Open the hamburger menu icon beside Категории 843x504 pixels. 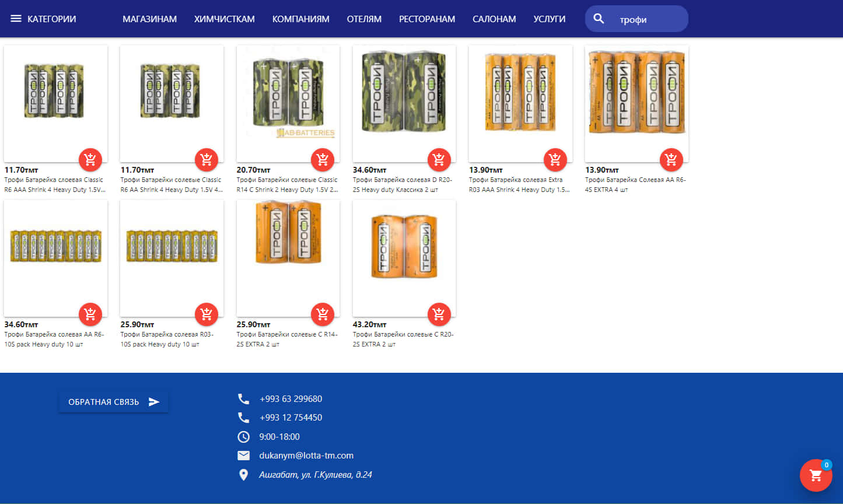tap(16, 19)
